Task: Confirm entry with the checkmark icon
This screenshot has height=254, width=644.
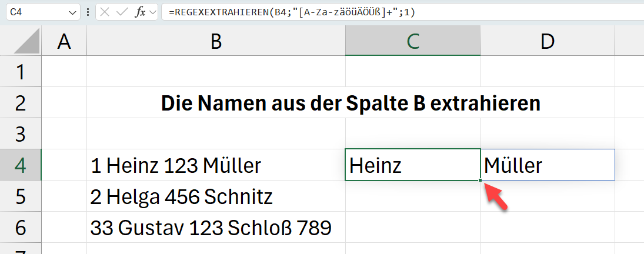Action: click(x=122, y=12)
